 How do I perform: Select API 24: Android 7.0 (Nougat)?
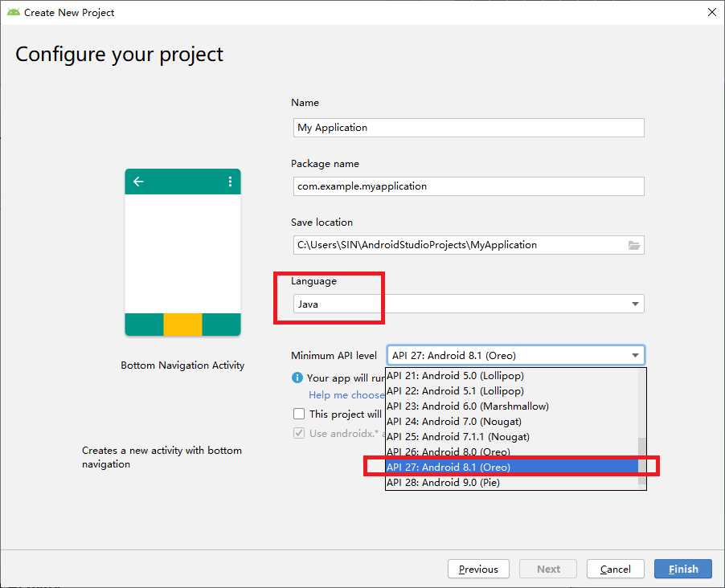click(x=511, y=421)
